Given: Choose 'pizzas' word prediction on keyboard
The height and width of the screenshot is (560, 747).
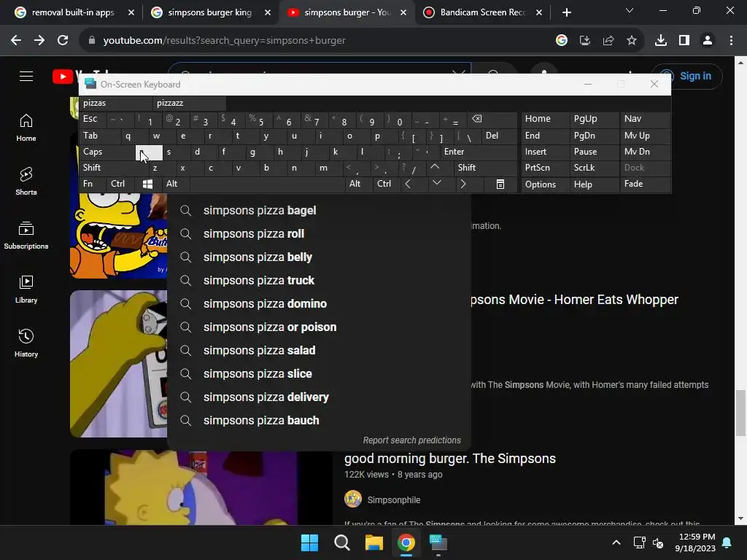Looking at the screenshot, I should [x=116, y=103].
